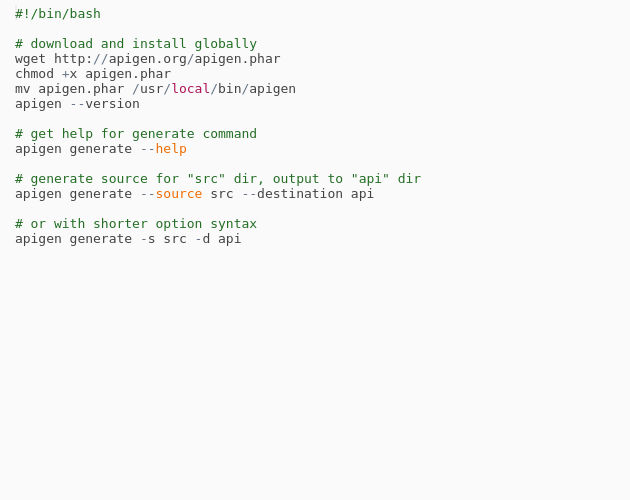The height and width of the screenshot is (500, 630).
Task: Click the #!/bin/bash shebang line
Action: 58,14
